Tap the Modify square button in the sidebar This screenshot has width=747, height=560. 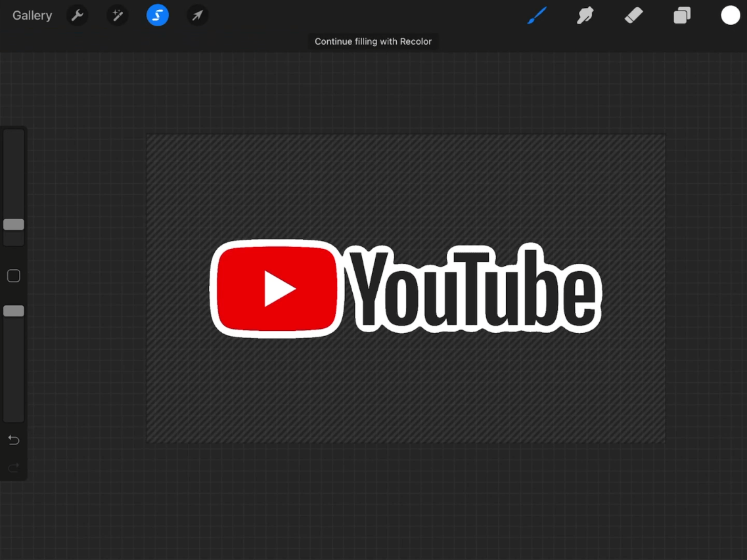click(14, 276)
